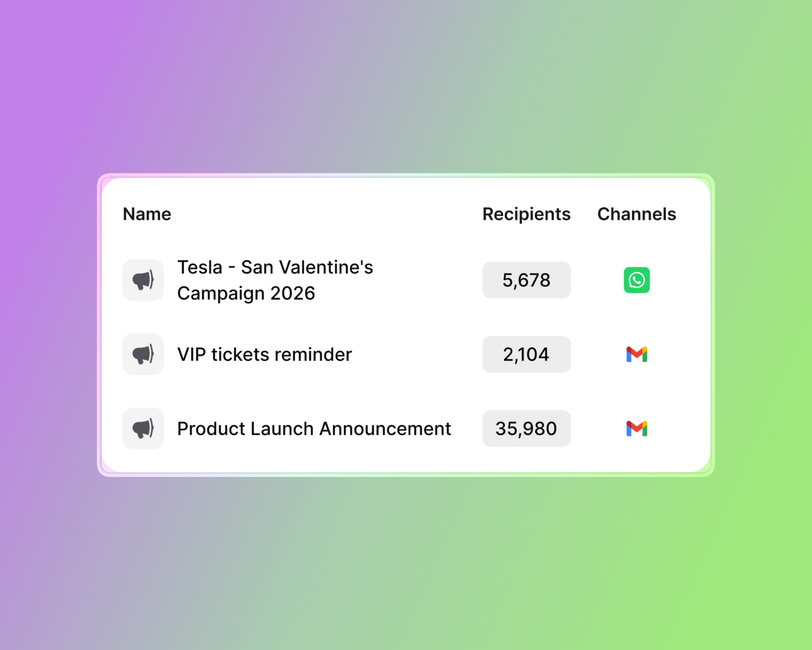The width and height of the screenshot is (812, 650).
Task: Sort by the Recipients column header
Action: (526, 214)
